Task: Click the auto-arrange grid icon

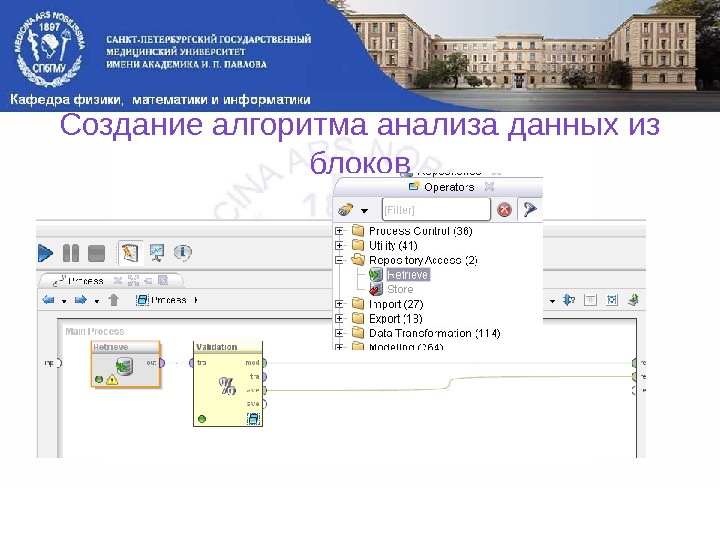Action: [x=591, y=300]
